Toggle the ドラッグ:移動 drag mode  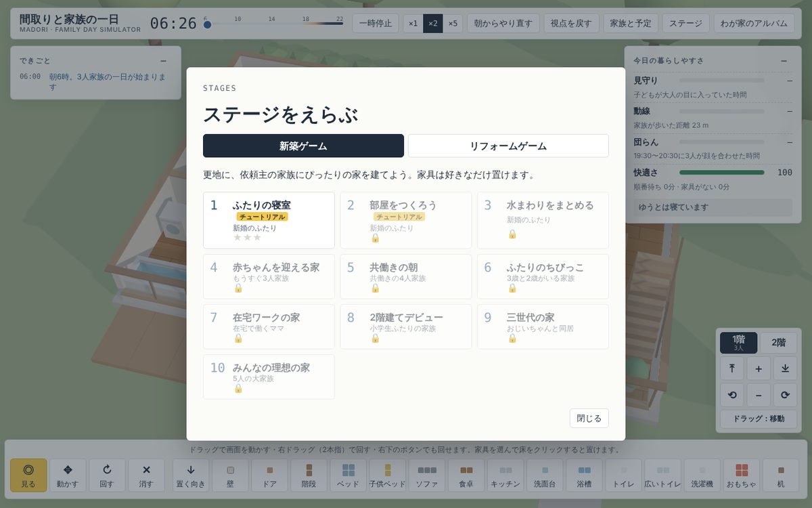(759, 419)
